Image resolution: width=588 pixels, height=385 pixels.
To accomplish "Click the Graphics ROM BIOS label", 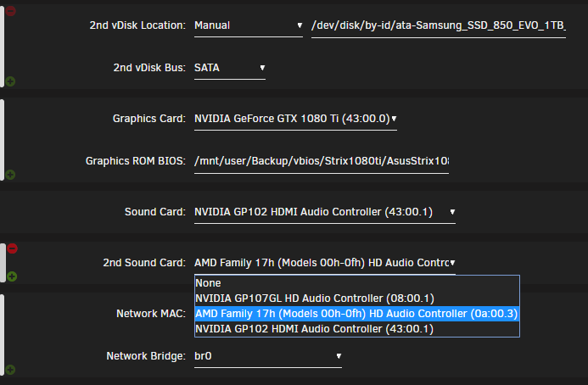I will [136, 161].
